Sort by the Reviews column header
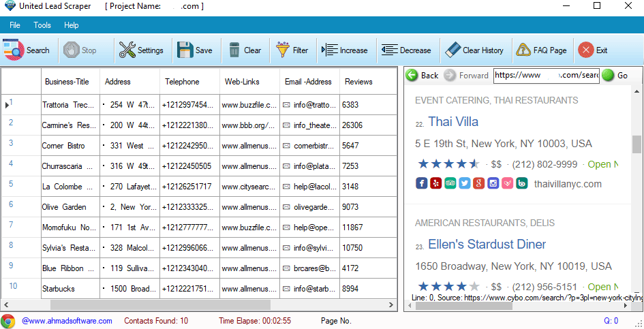 tap(358, 82)
